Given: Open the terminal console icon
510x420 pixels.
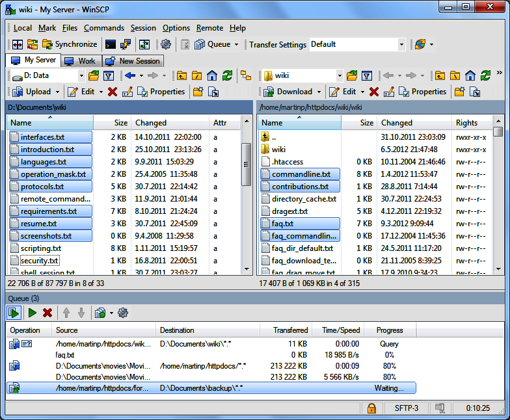Looking at the screenshot, I should pos(111,44).
